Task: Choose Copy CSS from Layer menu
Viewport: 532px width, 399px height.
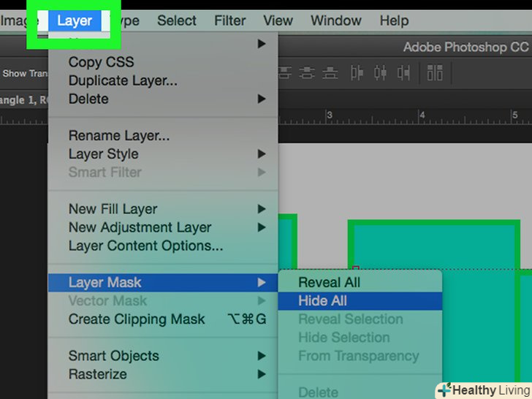Action: 163,62
